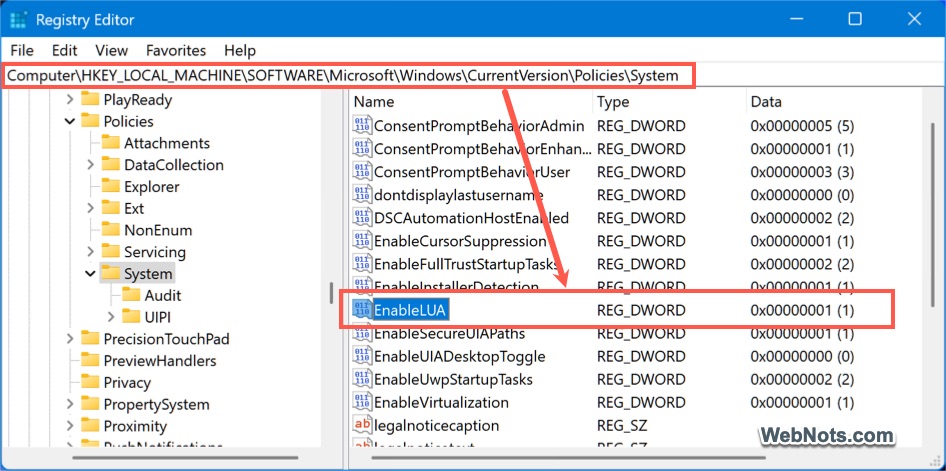Open the Edit menu
The width and height of the screenshot is (946, 471).
65,50
